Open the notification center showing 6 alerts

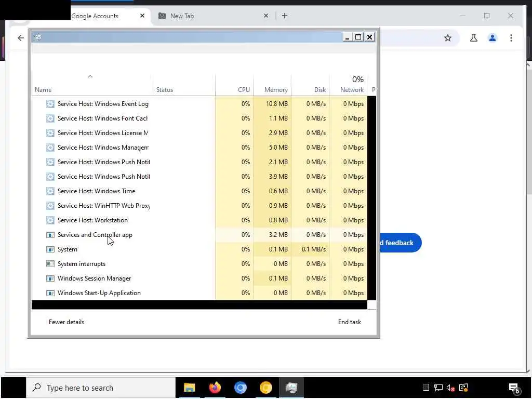tap(514, 388)
